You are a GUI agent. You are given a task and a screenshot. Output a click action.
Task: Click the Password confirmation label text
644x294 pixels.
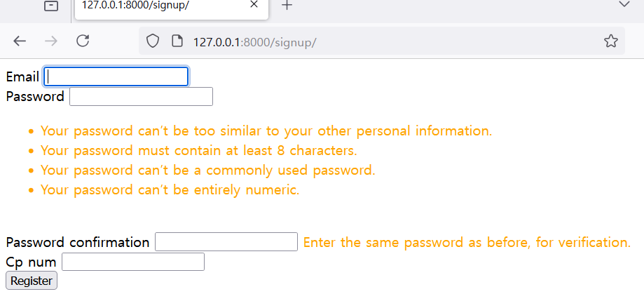(x=78, y=242)
